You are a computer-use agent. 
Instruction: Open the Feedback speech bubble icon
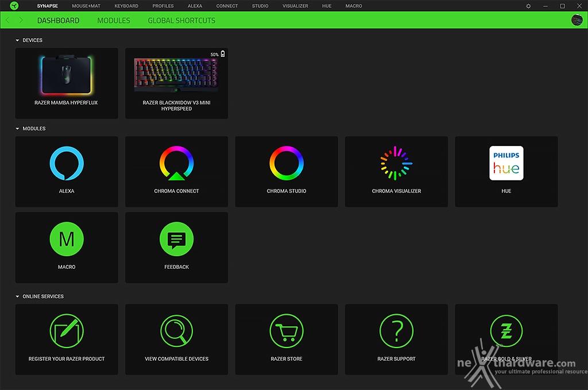[177, 240]
